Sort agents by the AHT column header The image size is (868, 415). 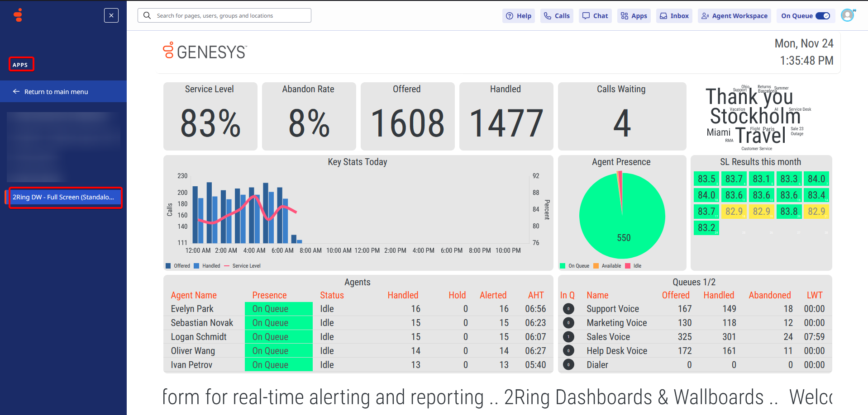click(536, 295)
